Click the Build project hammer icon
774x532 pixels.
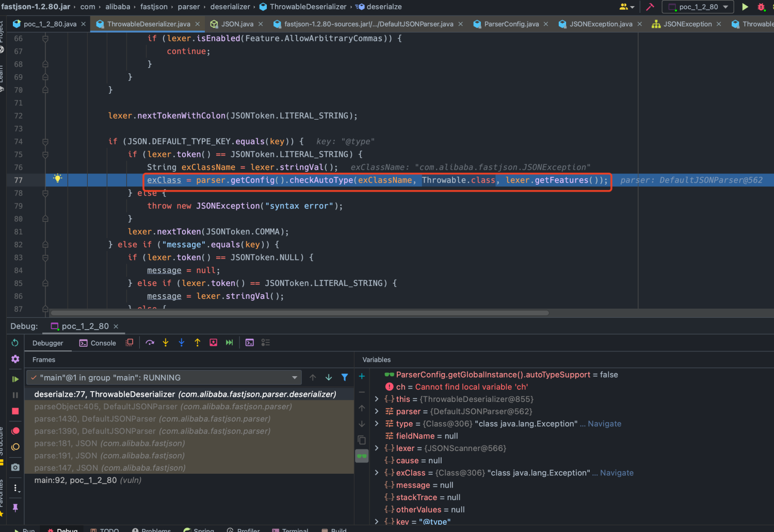click(650, 7)
